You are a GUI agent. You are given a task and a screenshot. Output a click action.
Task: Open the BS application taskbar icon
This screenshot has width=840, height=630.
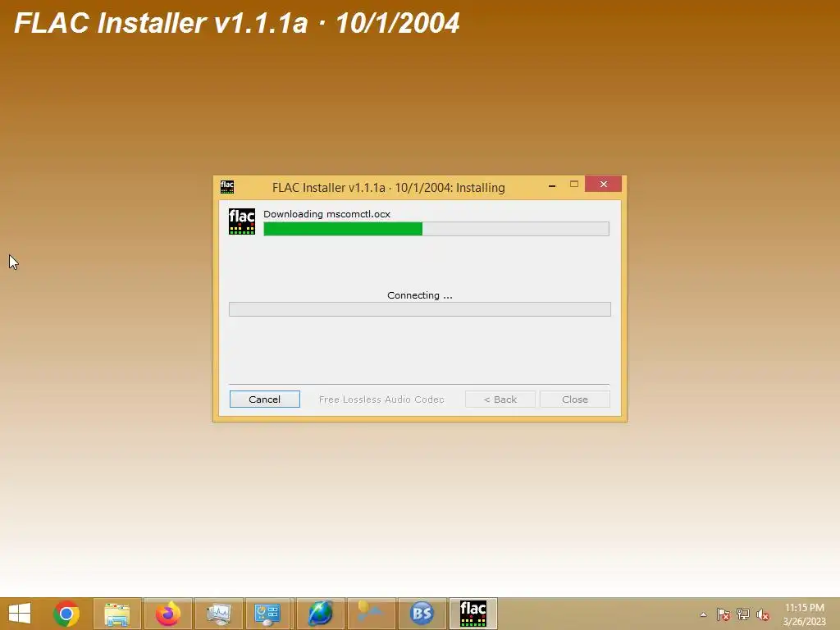422,614
